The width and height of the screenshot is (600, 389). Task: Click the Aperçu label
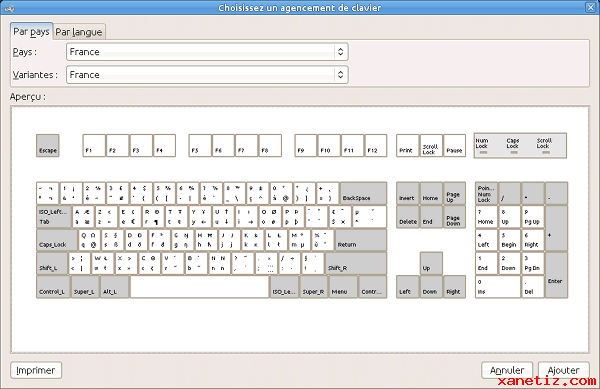point(28,97)
